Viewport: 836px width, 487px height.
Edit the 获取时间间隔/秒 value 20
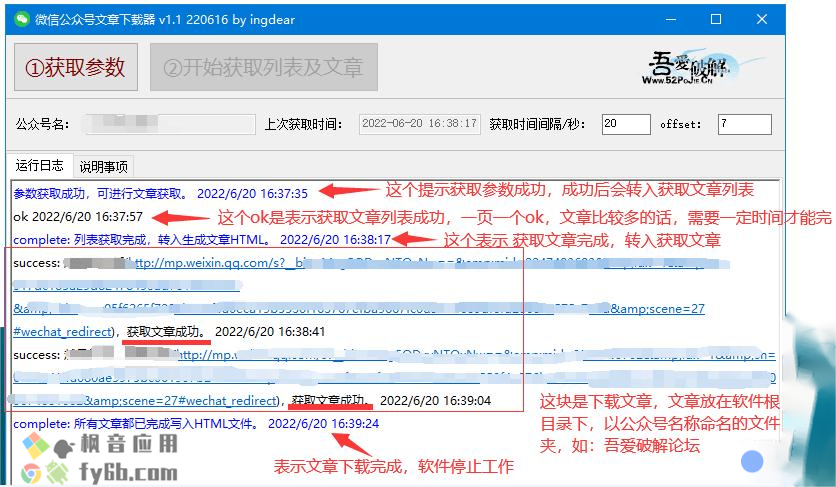coord(626,124)
